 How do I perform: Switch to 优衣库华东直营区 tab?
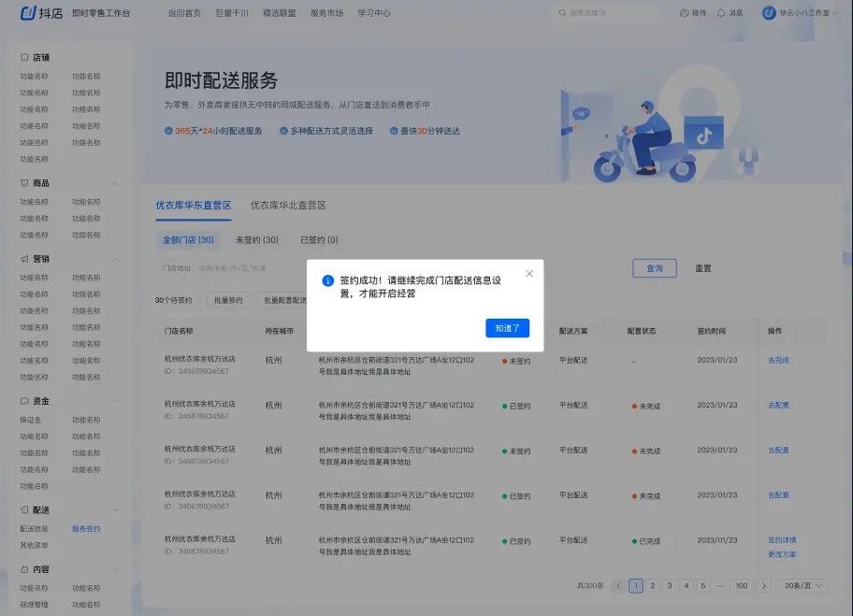(193, 205)
